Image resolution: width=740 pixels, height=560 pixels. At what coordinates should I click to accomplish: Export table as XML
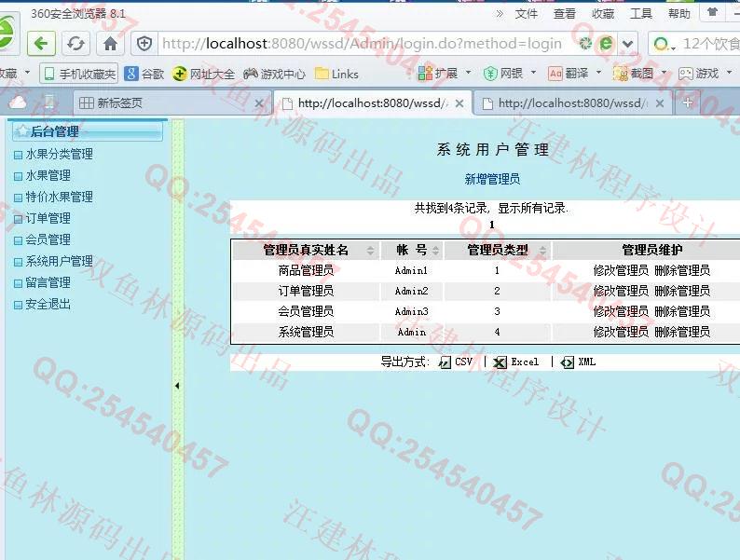tap(578, 362)
